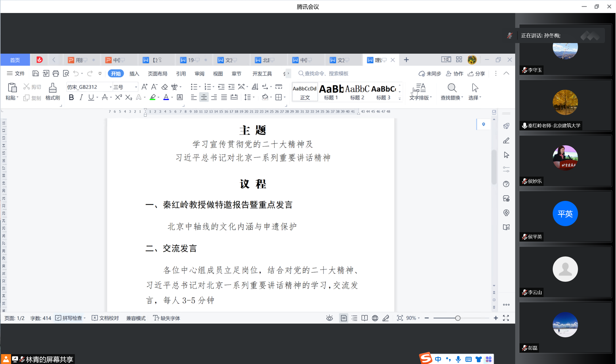Image resolution: width=616 pixels, height=364 pixels.
Task: Click the save icon in quick toolbar
Action: coord(35,73)
